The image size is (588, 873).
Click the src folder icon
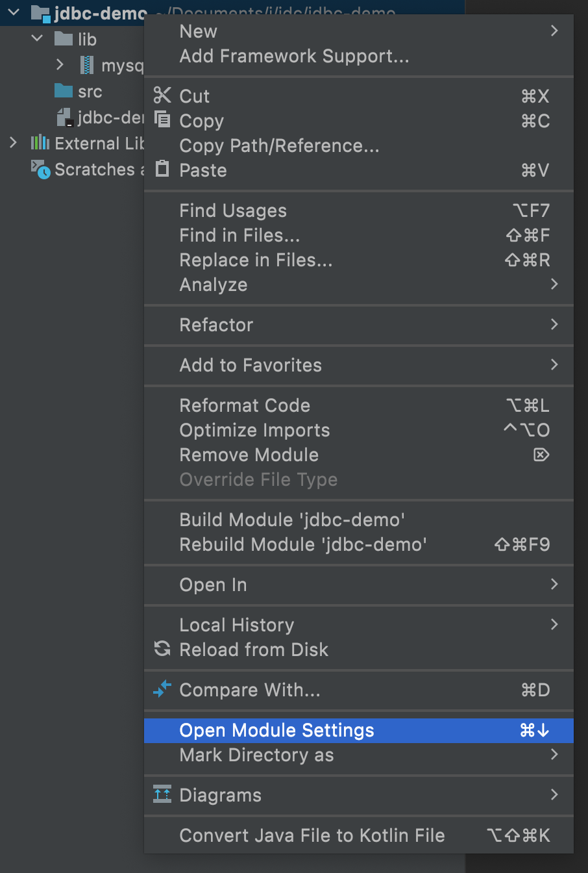pos(64,92)
